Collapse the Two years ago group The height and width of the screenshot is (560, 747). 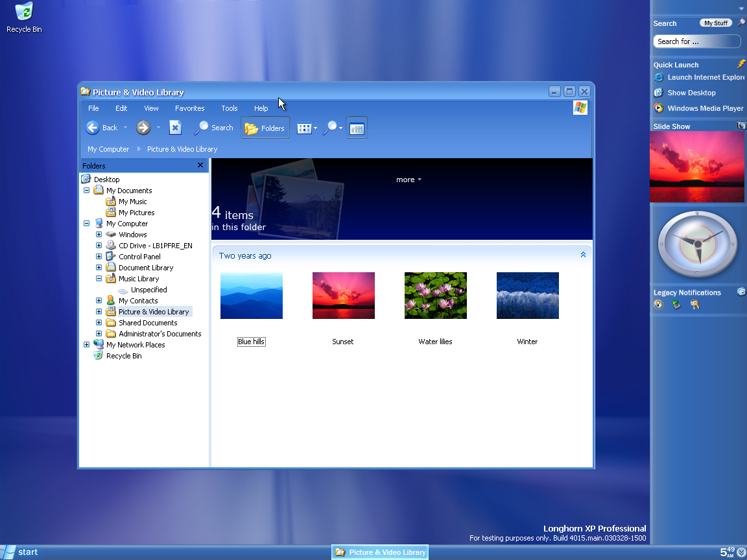point(583,255)
